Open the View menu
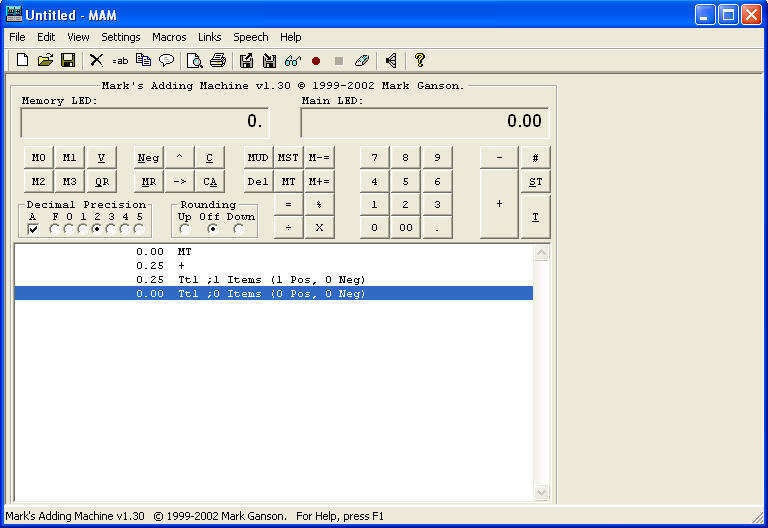 [x=78, y=37]
